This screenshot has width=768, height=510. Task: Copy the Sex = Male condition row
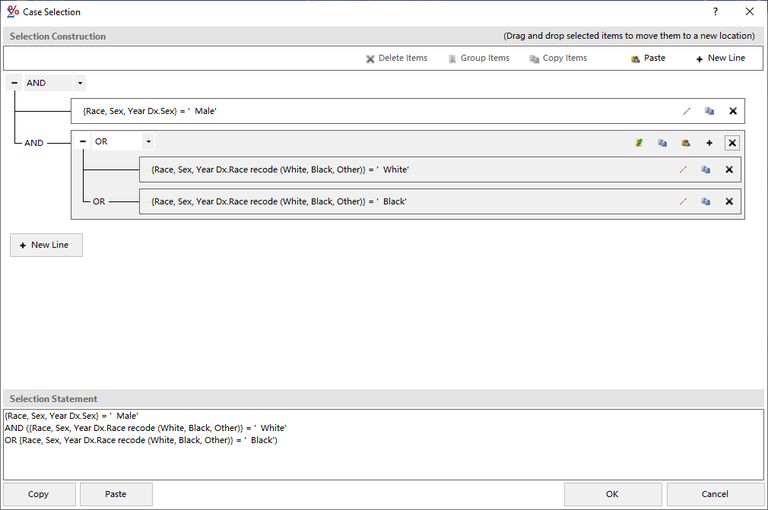[x=709, y=111]
